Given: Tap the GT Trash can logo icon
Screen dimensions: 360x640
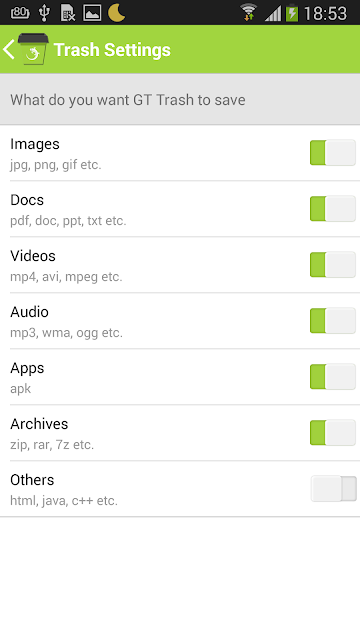Looking at the screenshot, I should (33, 49).
